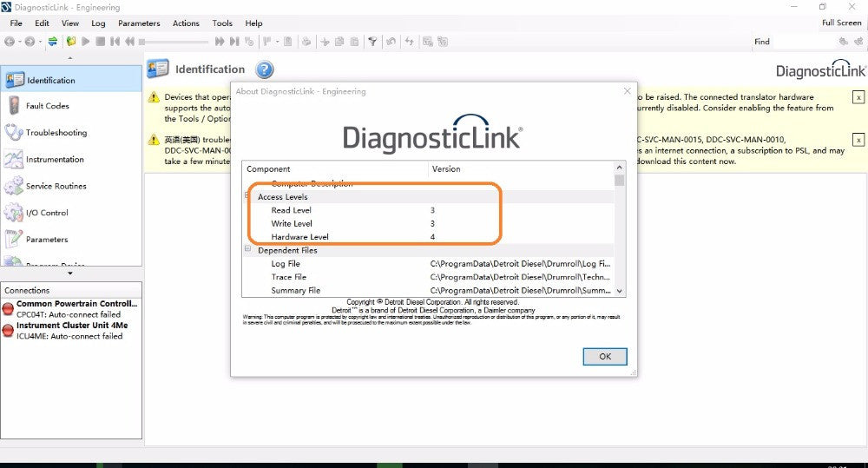The height and width of the screenshot is (468, 868).
Task: Open Troubleshooting from the sidebar
Action: (71, 132)
